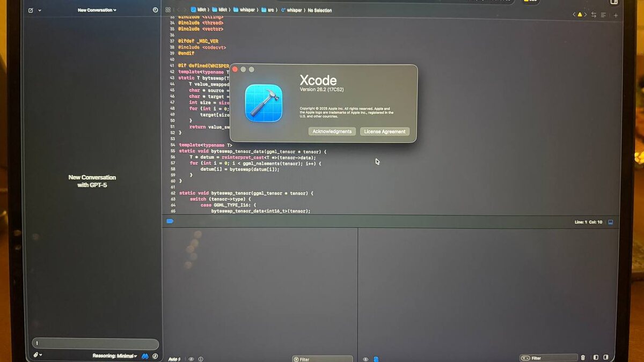The height and width of the screenshot is (362, 644).
Task: Toggle the lightning bolt auto-apply icon
Action: (155, 356)
